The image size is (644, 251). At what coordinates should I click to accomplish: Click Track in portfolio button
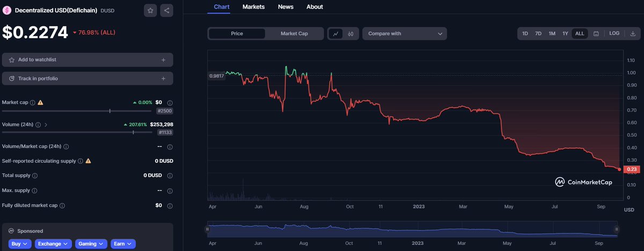[87, 78]
